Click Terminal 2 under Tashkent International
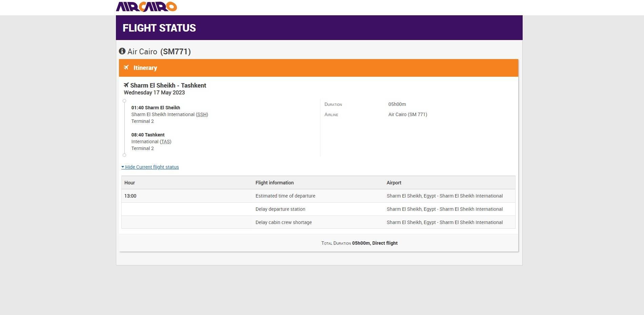This screenshot has height=315, width=644. pos(142,148)
